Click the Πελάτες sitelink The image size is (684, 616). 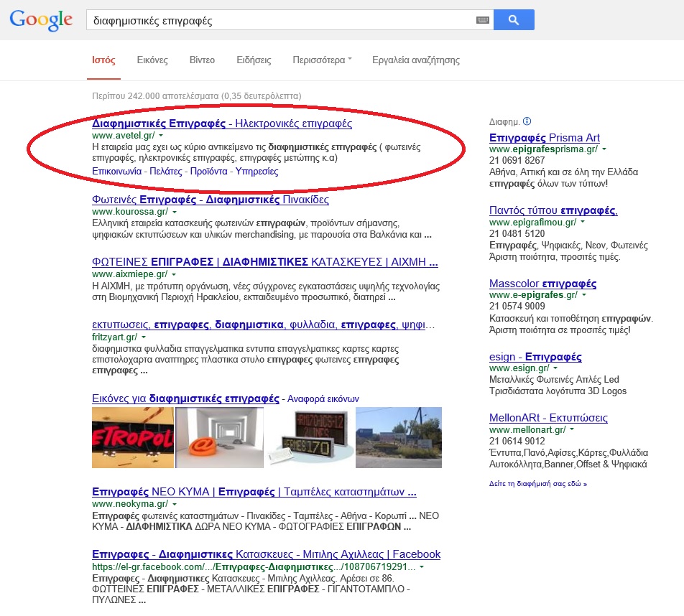click(166, 172)
